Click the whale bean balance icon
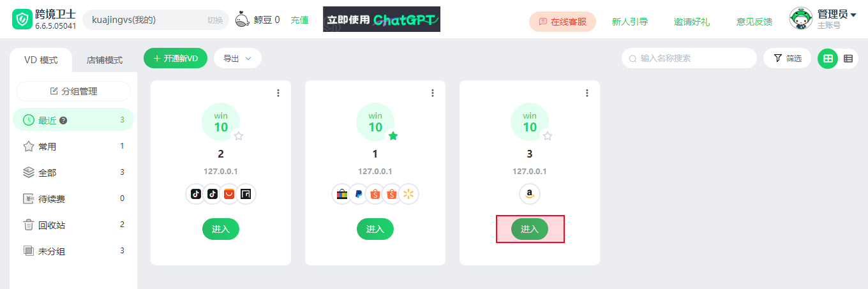The width and height of the screenshot is (868, 289). coord(243,20)
